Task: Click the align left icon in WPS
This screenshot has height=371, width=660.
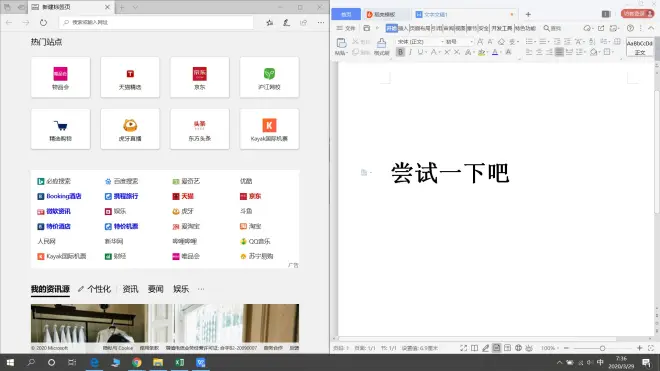Action: pos(529,52)
